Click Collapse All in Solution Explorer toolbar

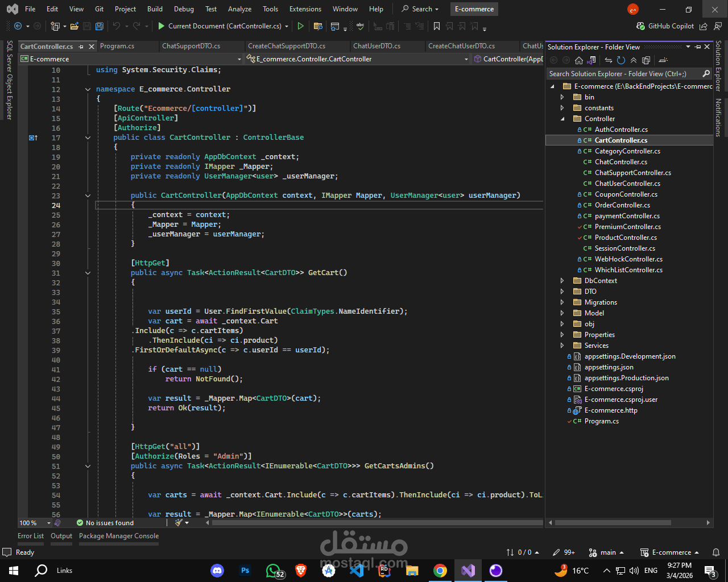click(634, 60)
